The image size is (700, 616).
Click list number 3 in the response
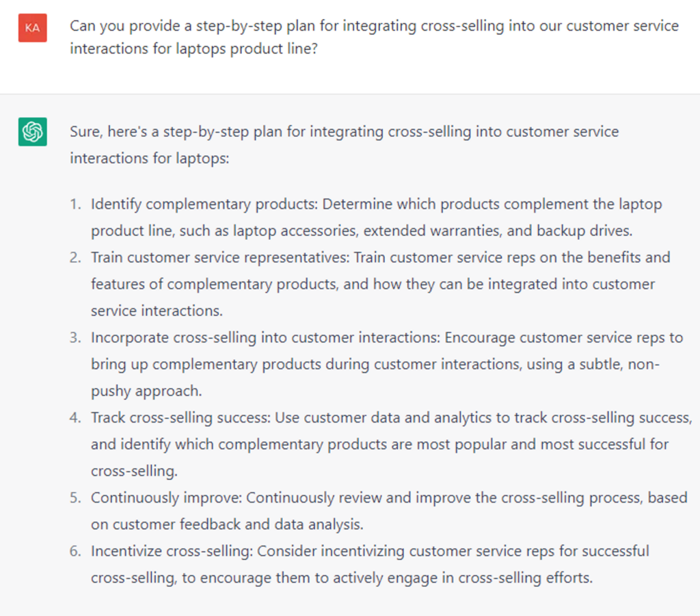point(75,338)
